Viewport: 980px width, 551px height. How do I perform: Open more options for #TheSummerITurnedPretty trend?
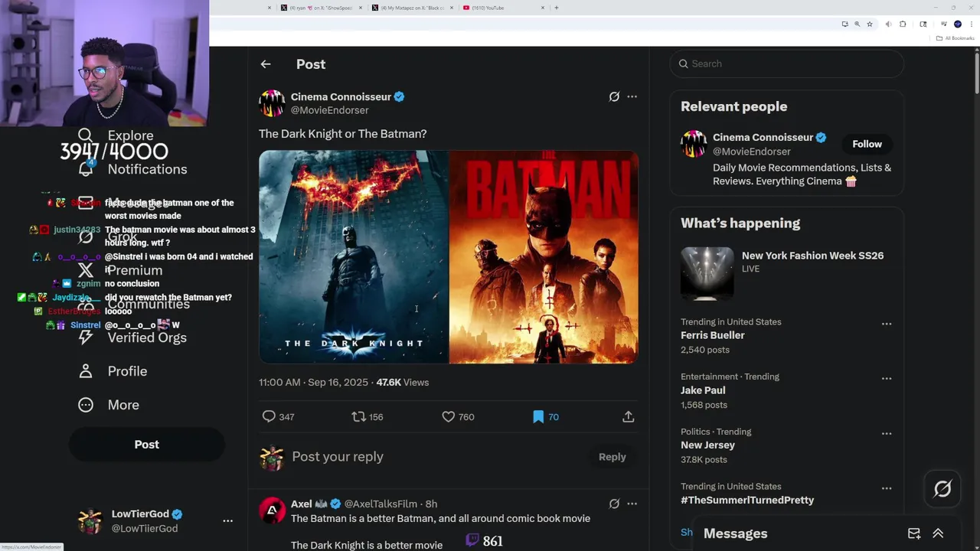pyautogui.click(x=887, y=488)
